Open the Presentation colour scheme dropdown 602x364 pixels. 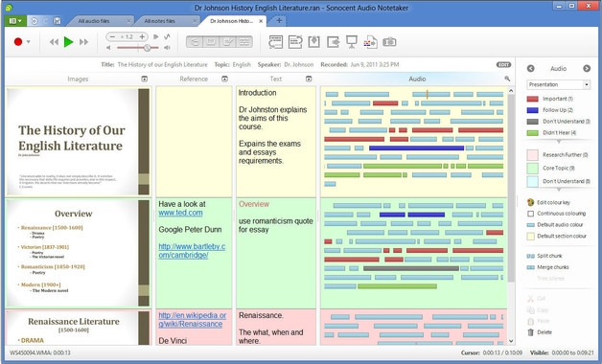pos(559,84)
